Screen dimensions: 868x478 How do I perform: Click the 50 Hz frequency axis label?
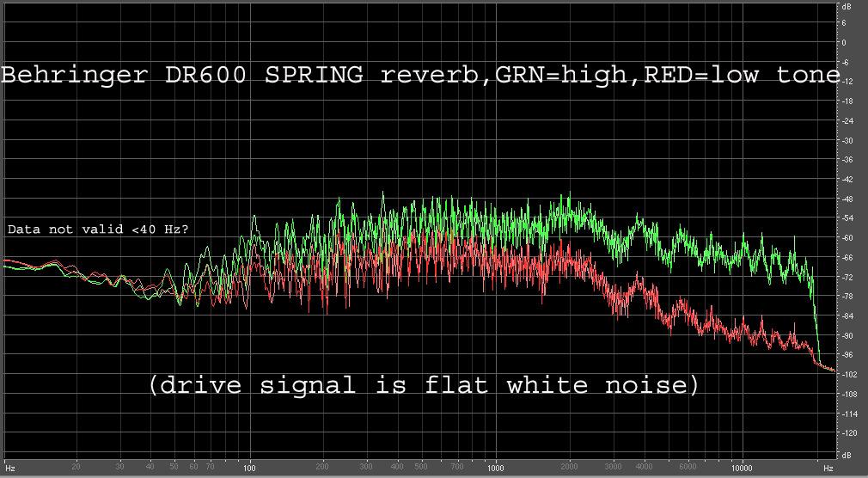click(174, 467)
